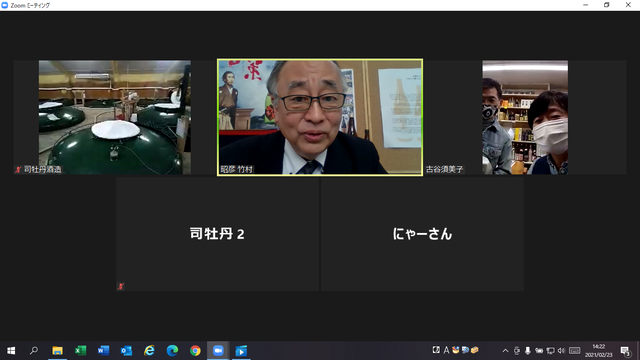Select the highlighted 昭彦 竹村 speaker video

coord(320,118)
